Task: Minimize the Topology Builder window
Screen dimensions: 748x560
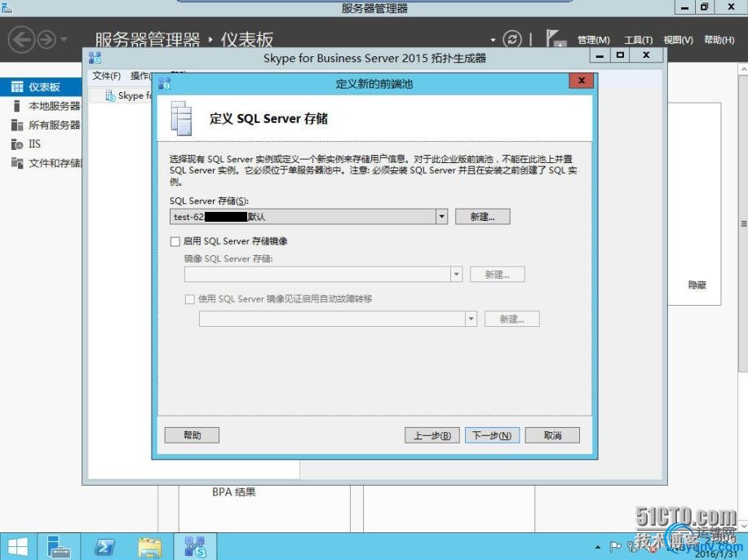Action: pyautogui.click(x=600, y=55)
